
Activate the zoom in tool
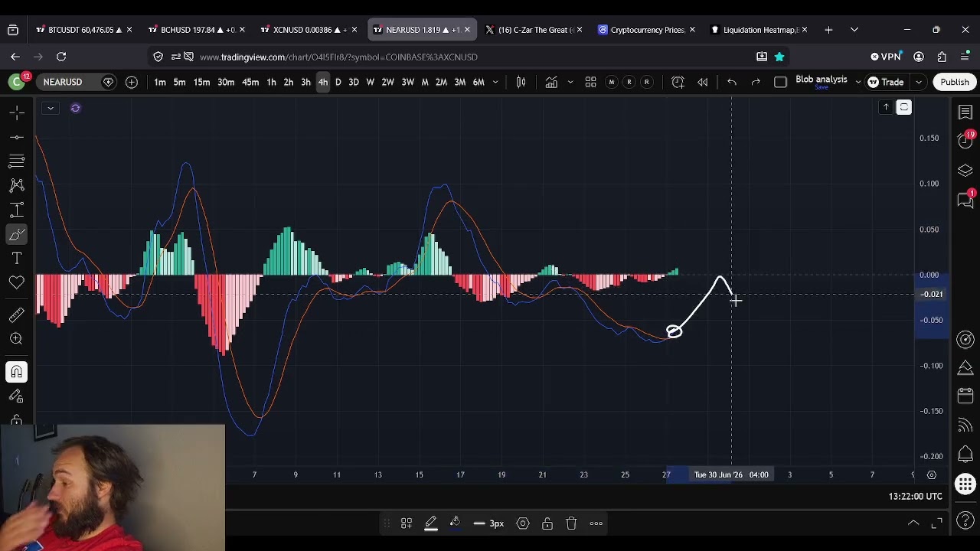tap(17, 339)
